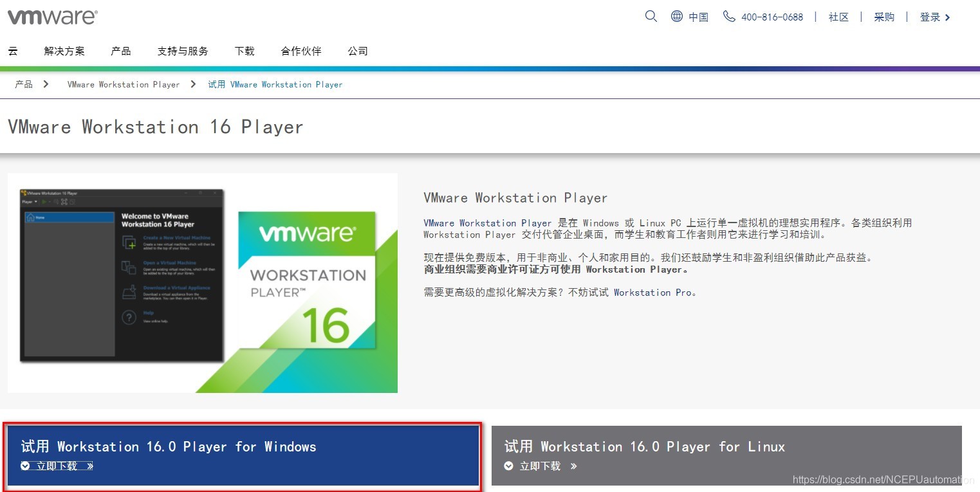Click the VMware Workstation Player section title
980x492 pixels.
[x=515, y=197]
